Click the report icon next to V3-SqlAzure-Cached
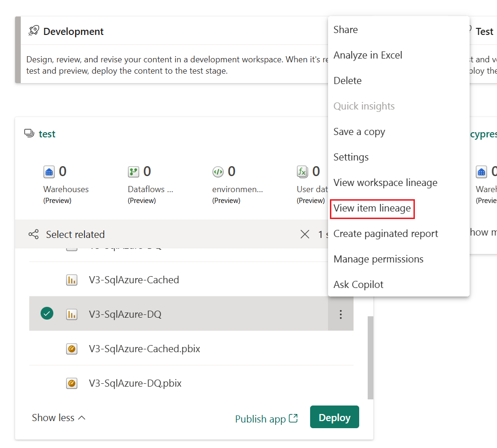Screen dimensions: 497x448 coord(71,279)
